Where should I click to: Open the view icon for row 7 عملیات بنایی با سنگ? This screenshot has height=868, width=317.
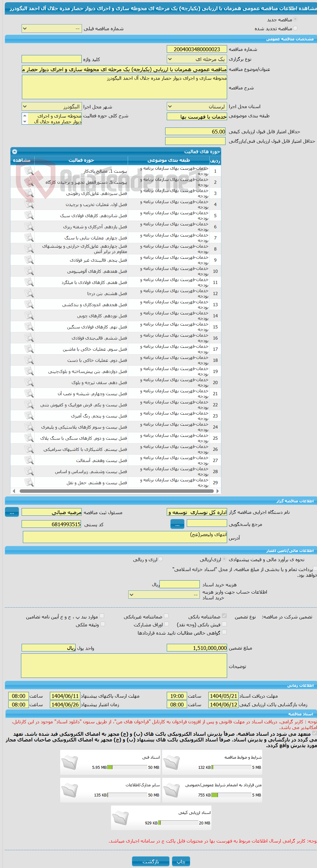pos(29,238)
